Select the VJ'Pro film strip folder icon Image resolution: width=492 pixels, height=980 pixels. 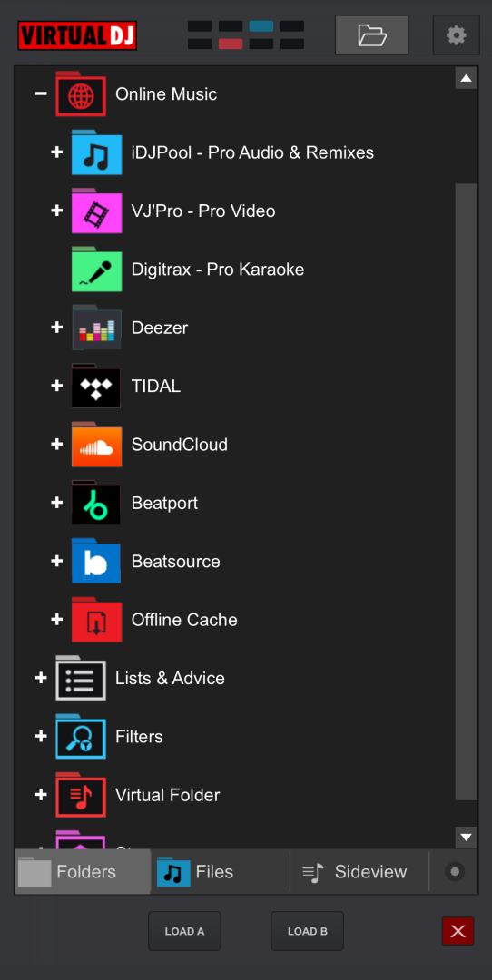[96, 211]
